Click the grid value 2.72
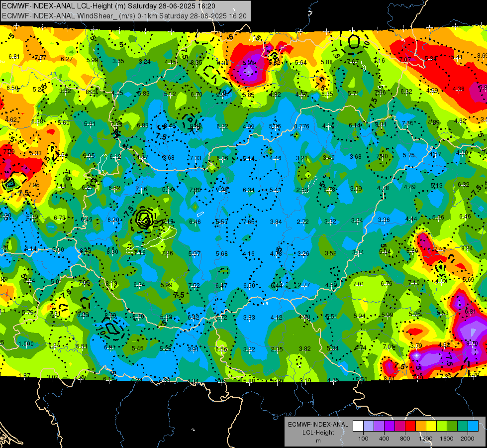This screenshot has height=448, width=487. 303,222
